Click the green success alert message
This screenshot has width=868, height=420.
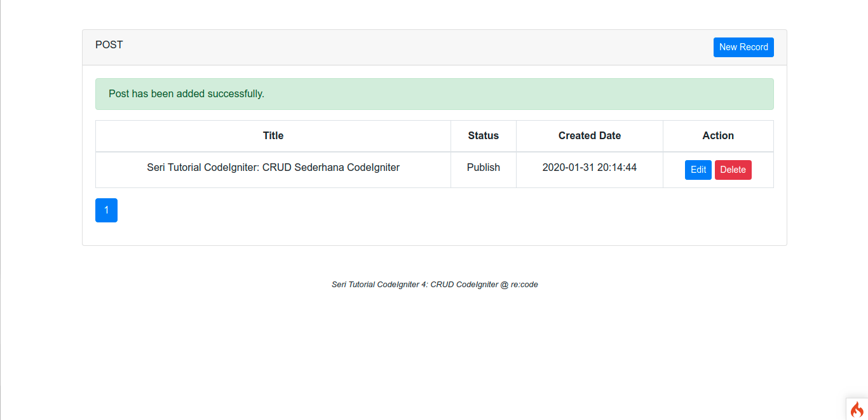coord(434,94)
